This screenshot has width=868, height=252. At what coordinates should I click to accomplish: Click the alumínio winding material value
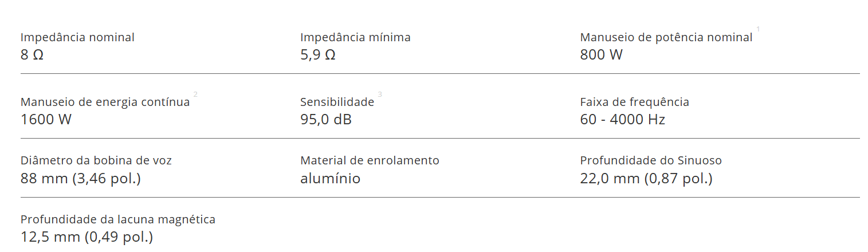331,178
